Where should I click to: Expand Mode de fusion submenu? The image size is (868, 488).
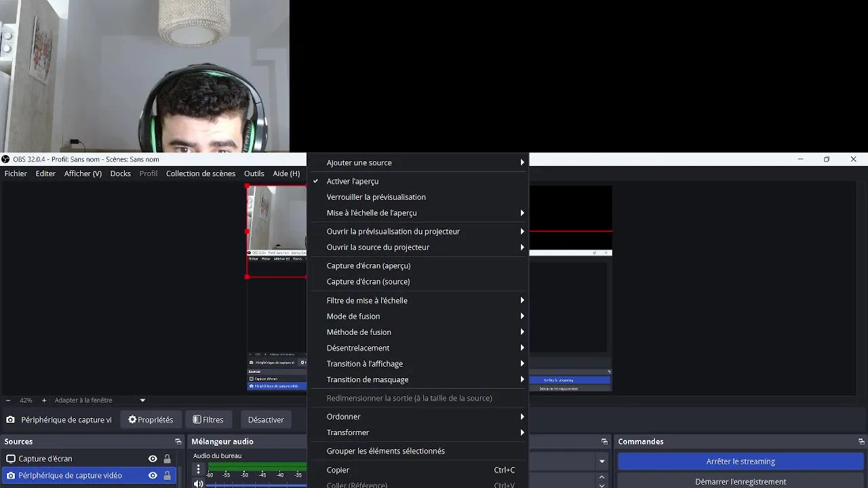click(x=418, y=317)
